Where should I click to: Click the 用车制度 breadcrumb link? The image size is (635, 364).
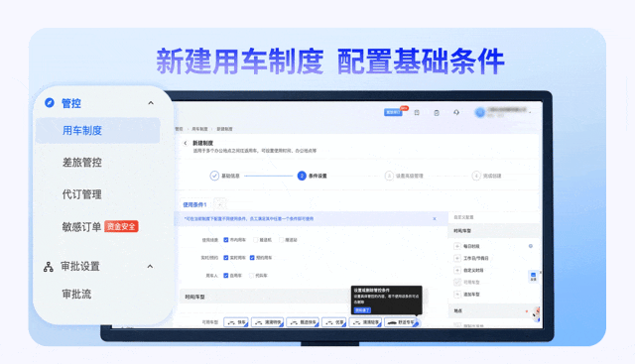pos(199,129)
